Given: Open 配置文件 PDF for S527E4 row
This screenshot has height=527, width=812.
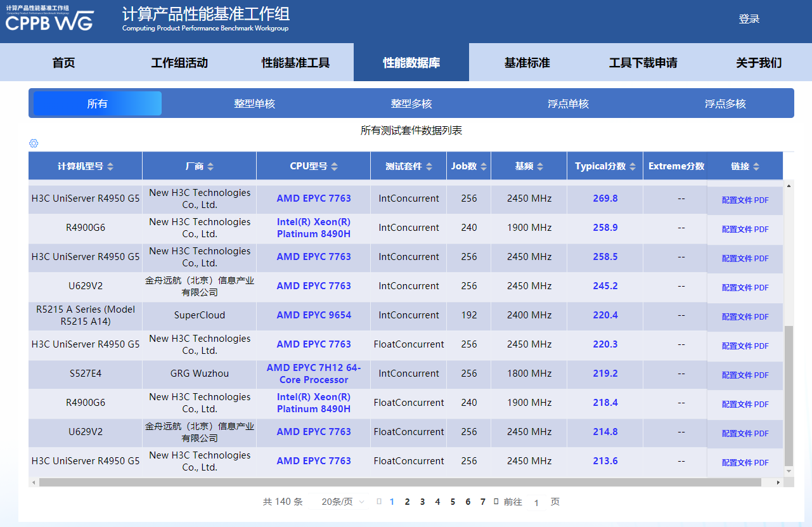Looking at the screenshot, I should (x=745, y=375).
